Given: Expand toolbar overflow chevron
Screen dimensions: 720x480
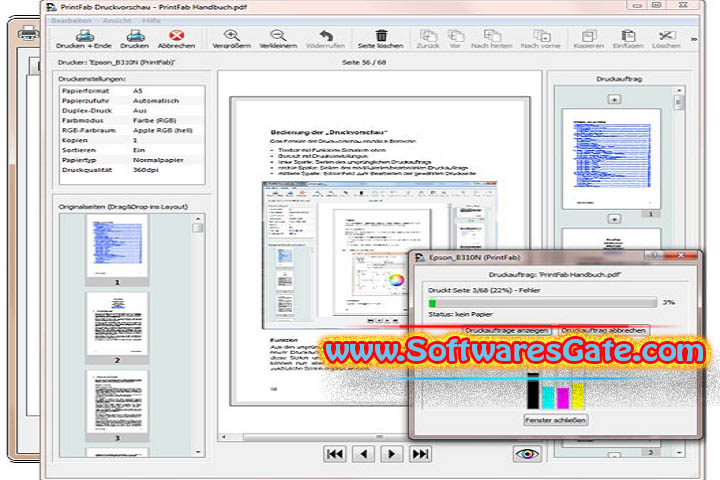Looking at the screenshot, I should [x=693, y=40].
